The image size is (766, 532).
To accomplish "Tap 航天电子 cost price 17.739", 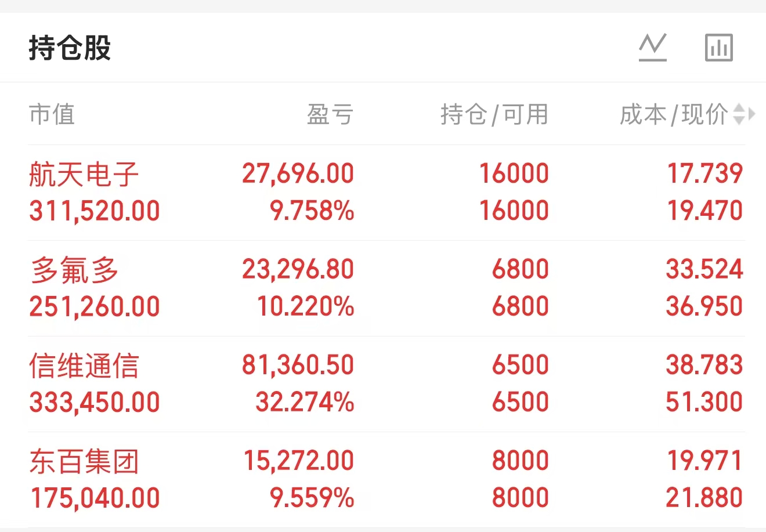I will pos(704,174).
